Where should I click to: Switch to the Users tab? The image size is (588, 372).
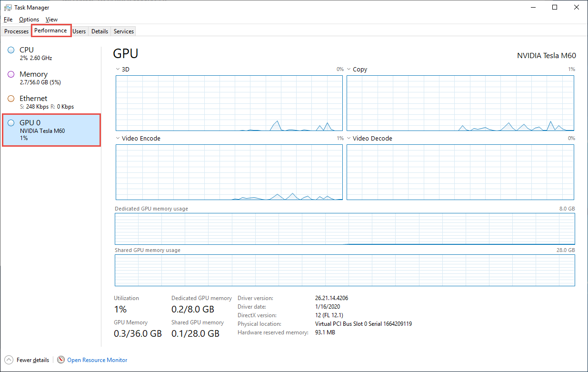[79, 31]
